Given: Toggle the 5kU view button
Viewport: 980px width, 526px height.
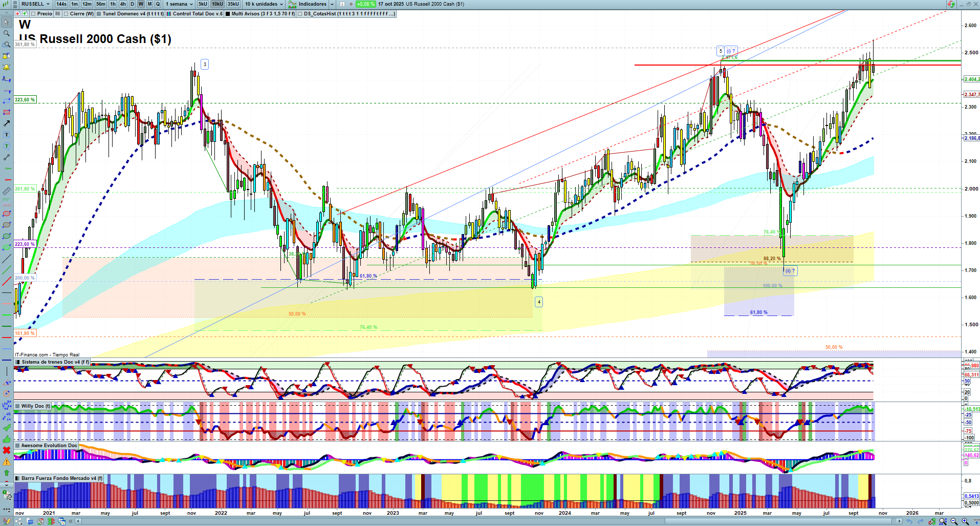Looking at the screenshot, I should tap(203, 4).
